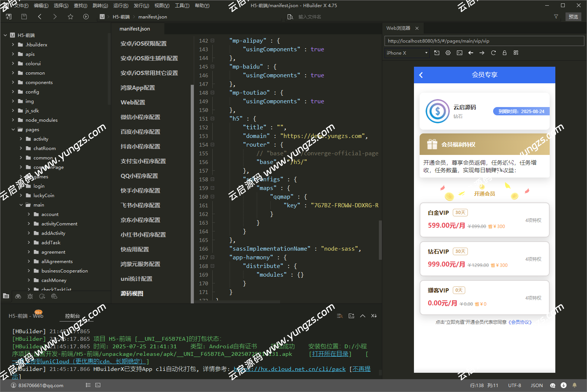Image resolution: width=587 pixels, height=392 pixels.
Task: Toggle the lock icon in browser toolbar
Action: [x=504, y=53]
